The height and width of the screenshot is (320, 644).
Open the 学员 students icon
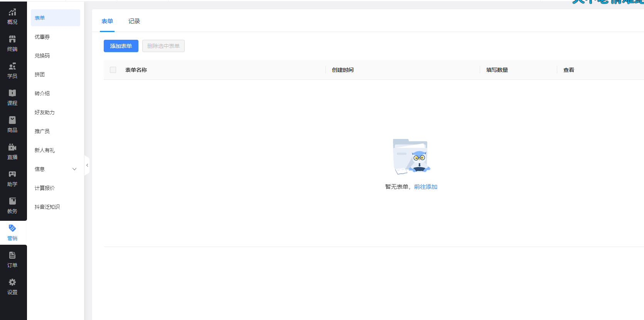click(x=12, y=66)
